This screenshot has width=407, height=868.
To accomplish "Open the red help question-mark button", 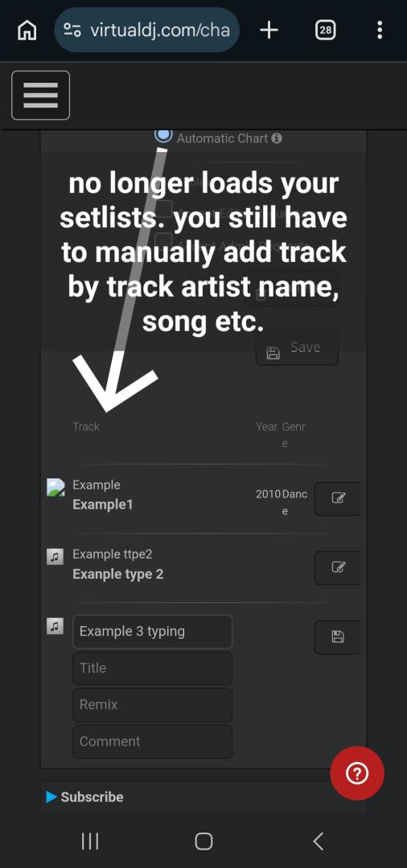I will (x=357, y=773).
